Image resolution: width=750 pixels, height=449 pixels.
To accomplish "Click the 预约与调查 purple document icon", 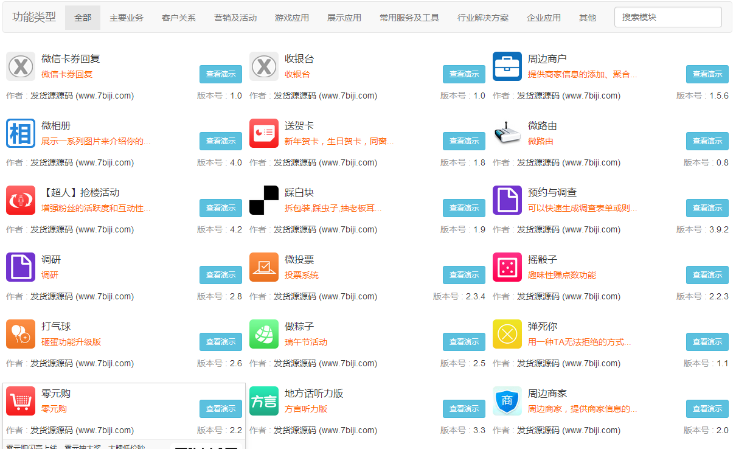I will [507, 200].
